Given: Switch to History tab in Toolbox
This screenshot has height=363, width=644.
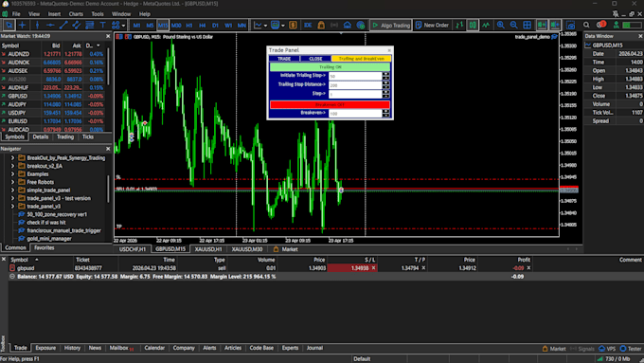Looking at the screenshot, I should (72, 348).
